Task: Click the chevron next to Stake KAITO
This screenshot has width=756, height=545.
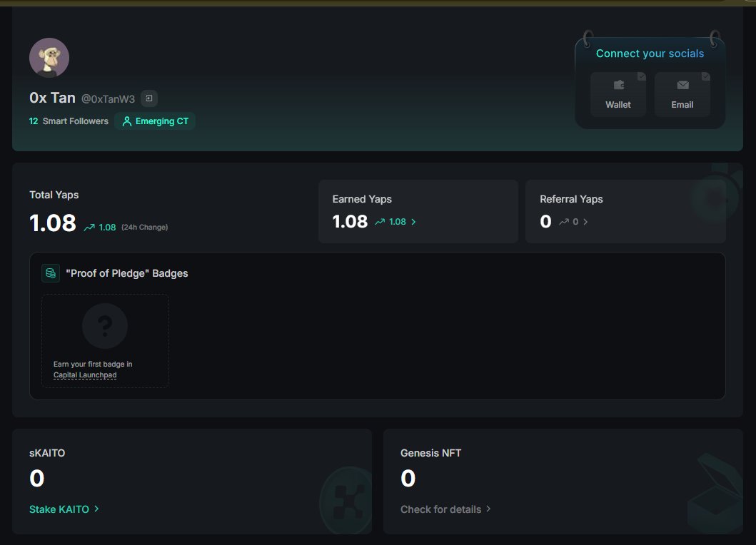Action: pos(96,509)
